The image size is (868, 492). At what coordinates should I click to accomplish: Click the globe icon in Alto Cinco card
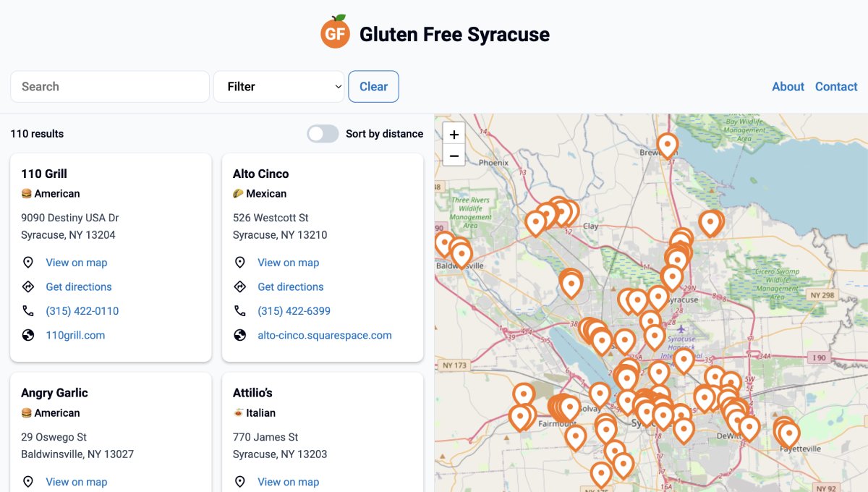click(x=240, y=336)
